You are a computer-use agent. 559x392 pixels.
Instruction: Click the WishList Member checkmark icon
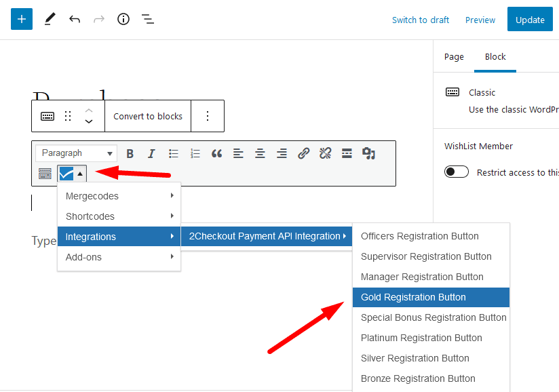[66, 174]
